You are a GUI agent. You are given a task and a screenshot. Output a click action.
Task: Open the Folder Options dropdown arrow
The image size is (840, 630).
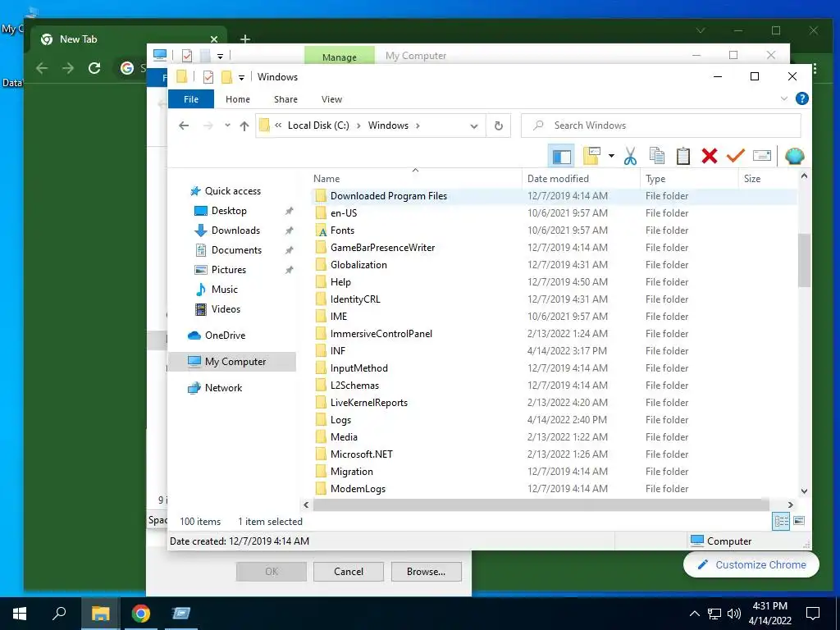click(611, 156)
